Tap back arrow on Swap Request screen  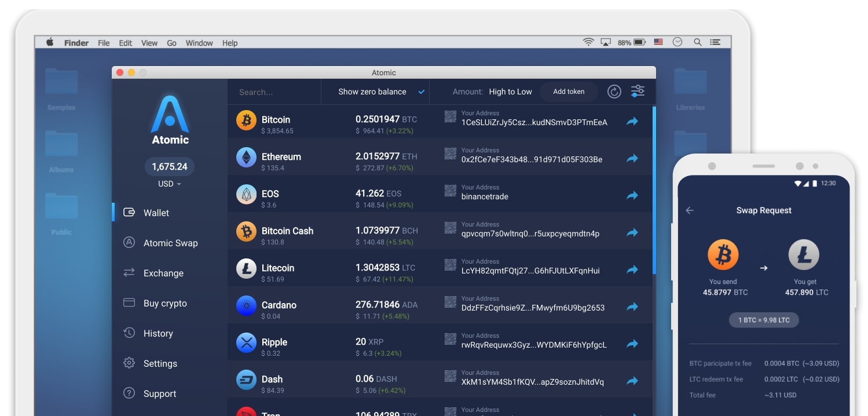[x=690, y=210]
